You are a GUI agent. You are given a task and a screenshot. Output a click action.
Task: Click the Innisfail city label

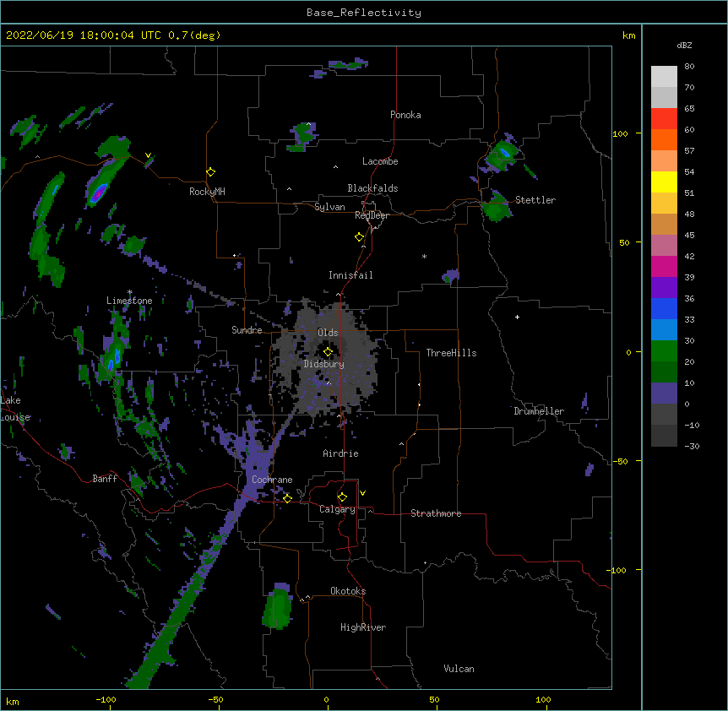(350, 275)
